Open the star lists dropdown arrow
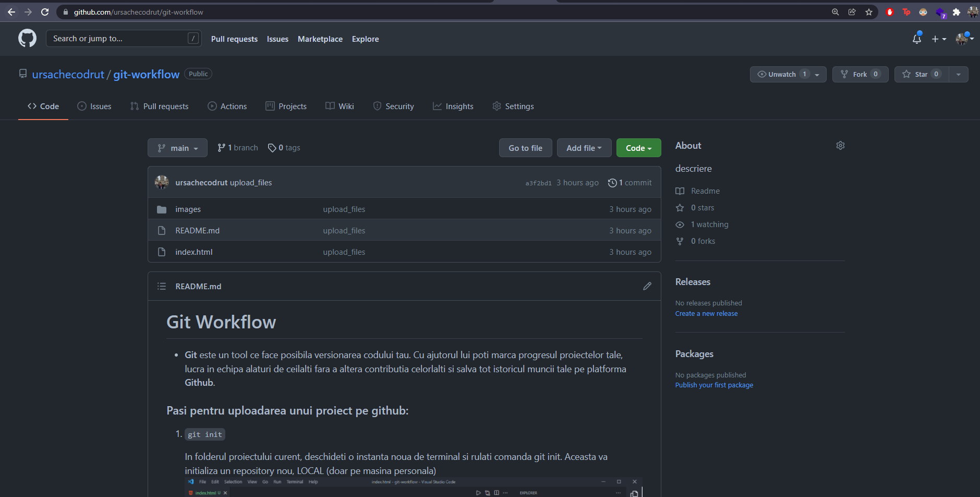The height and width of the screenshot is (497, 980). (959, 75)
